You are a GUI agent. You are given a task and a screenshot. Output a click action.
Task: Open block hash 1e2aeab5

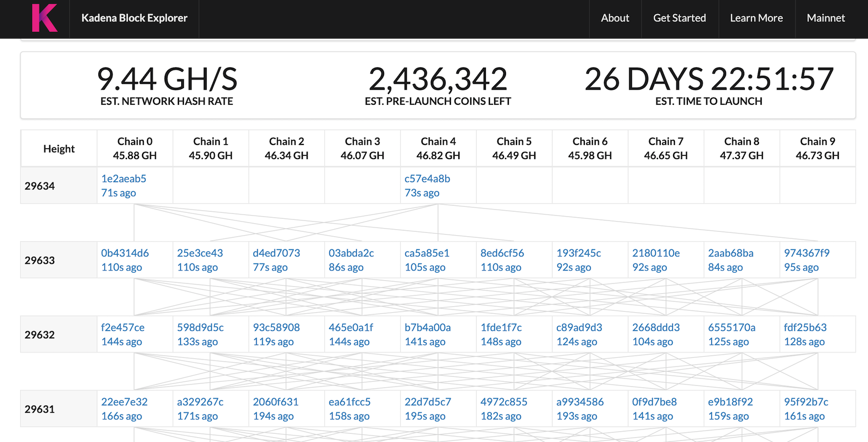124,179
